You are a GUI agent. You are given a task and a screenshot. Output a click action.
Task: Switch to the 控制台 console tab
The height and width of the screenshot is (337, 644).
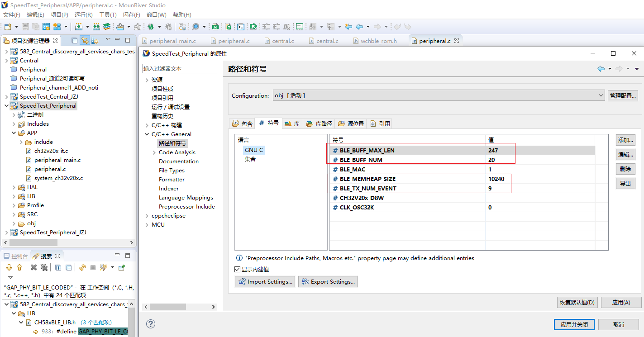pos(16,256)
